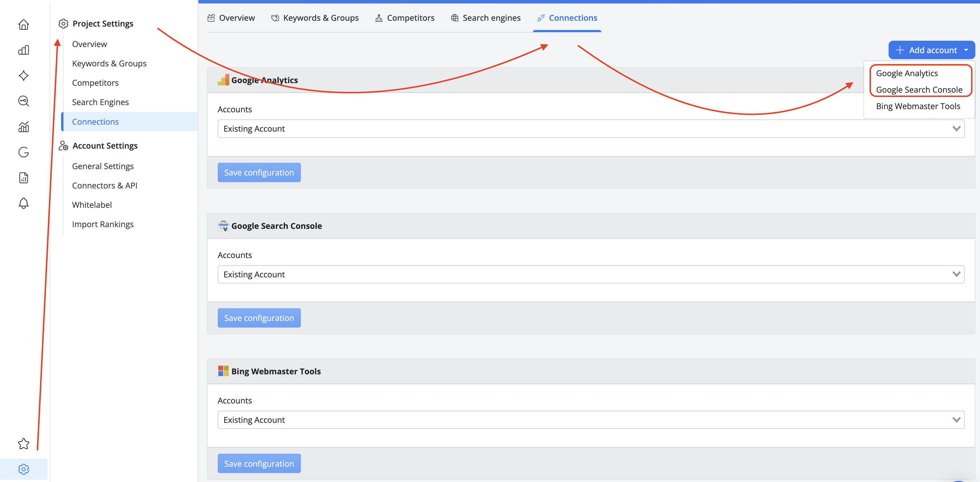
Task: Click the plus icon on Add account
Action: pyautogui.click(x=900, y=50)
